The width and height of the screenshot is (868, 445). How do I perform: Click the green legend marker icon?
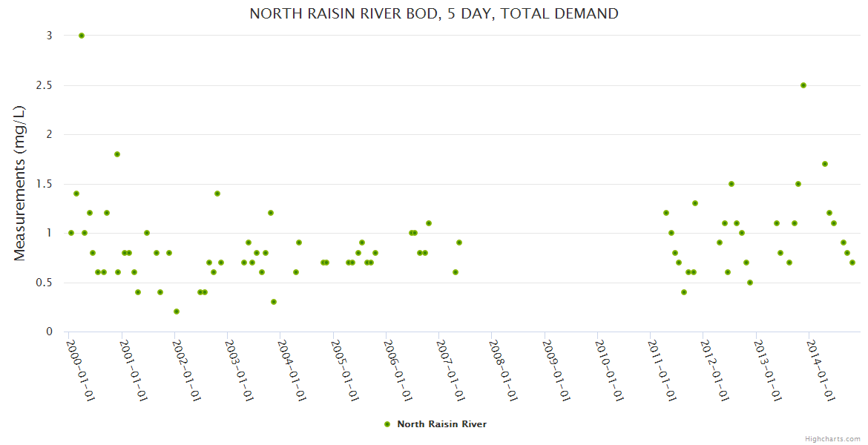pos(387,424)
